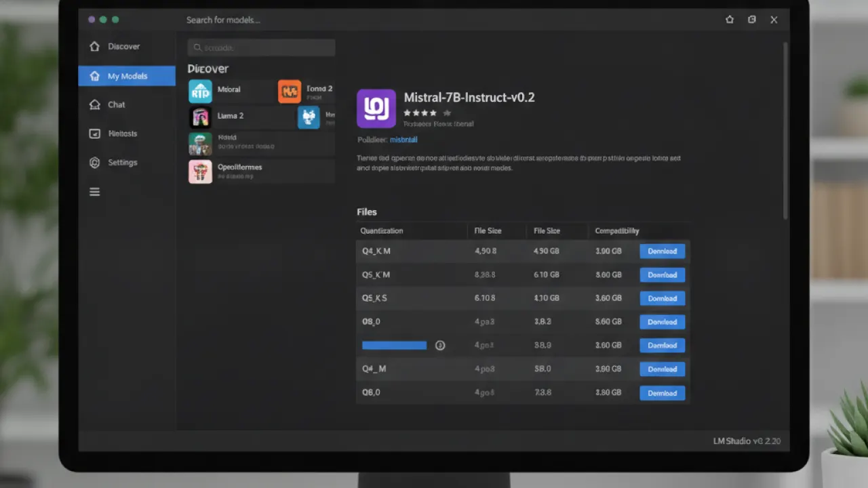The height and width of the screenshot is (488, 868).
Task: Click the magnifier icon in search box
Action: [197, 47]
